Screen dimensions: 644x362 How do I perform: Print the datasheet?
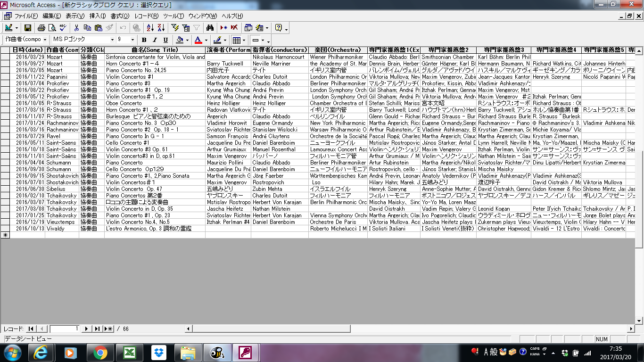41,28
